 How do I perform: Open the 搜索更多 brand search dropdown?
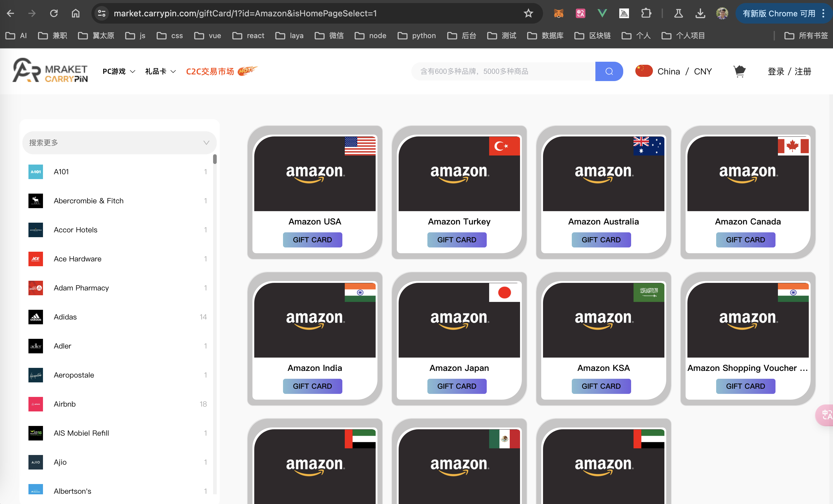(119, 142)
